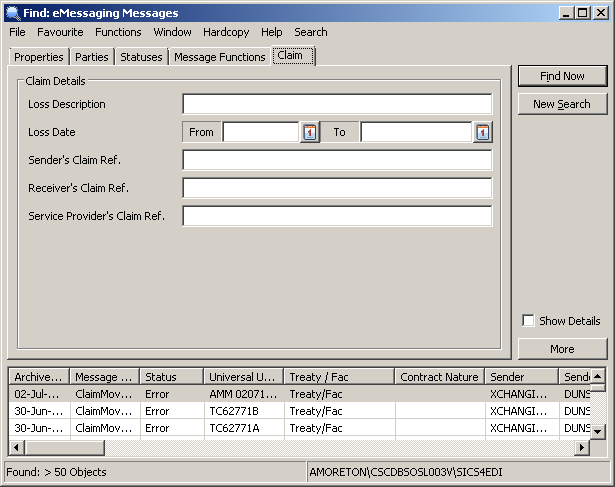The image size is (615, 487).
Task: Sort by Universal U... column header
Action: [244, 377]
